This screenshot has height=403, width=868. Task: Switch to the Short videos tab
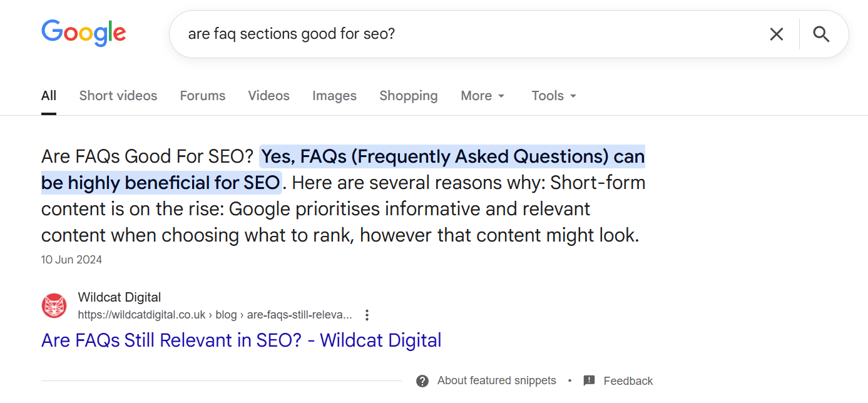pos(118,96)
